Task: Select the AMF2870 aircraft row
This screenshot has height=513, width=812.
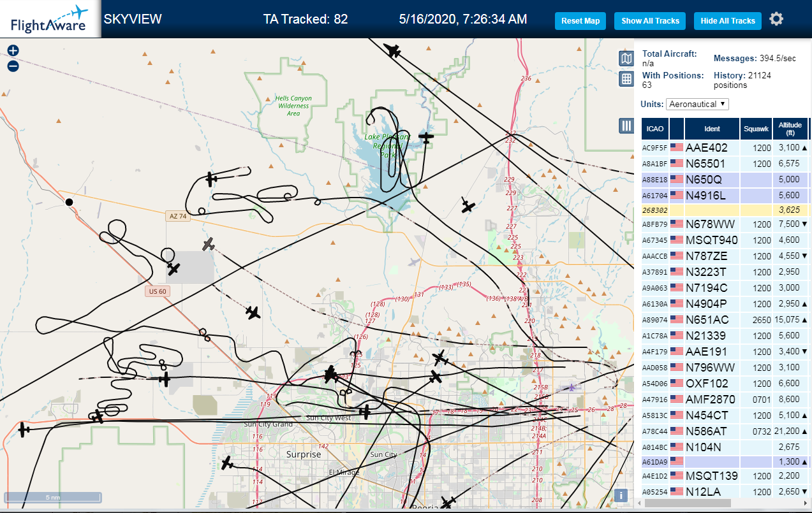Action: pyautogui.click(x=725, y=400)
